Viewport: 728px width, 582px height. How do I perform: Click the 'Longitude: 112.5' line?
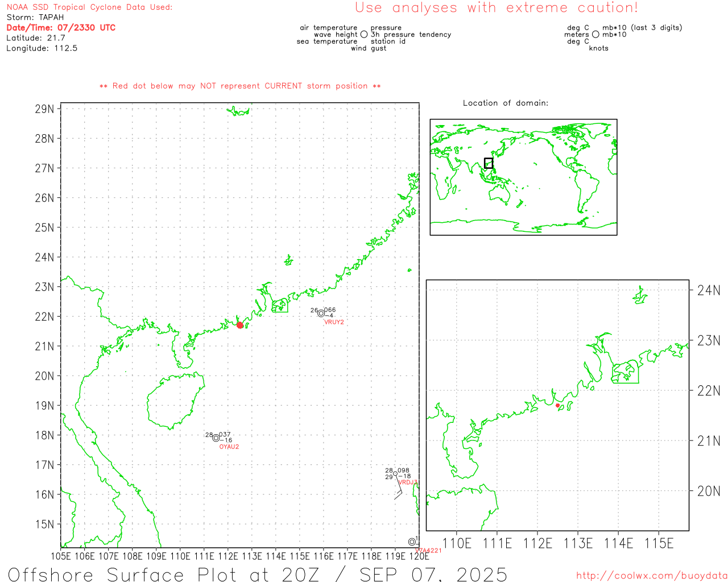(x=42, y=48)
